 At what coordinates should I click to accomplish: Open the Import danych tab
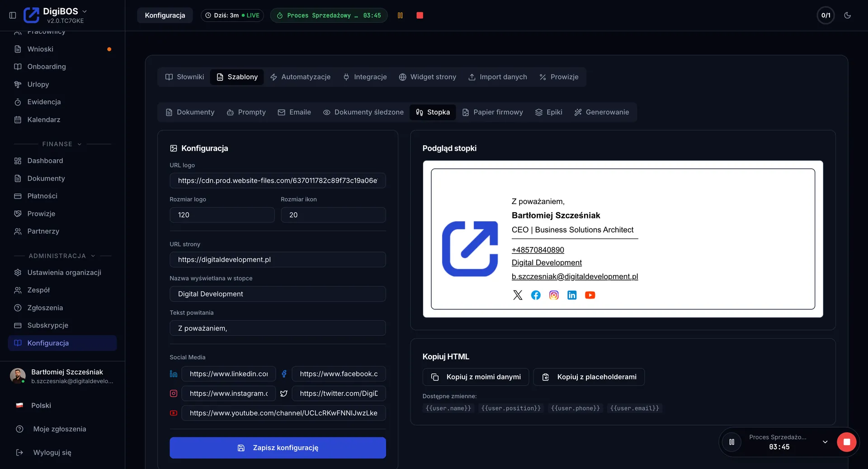[x=498, y=77]
